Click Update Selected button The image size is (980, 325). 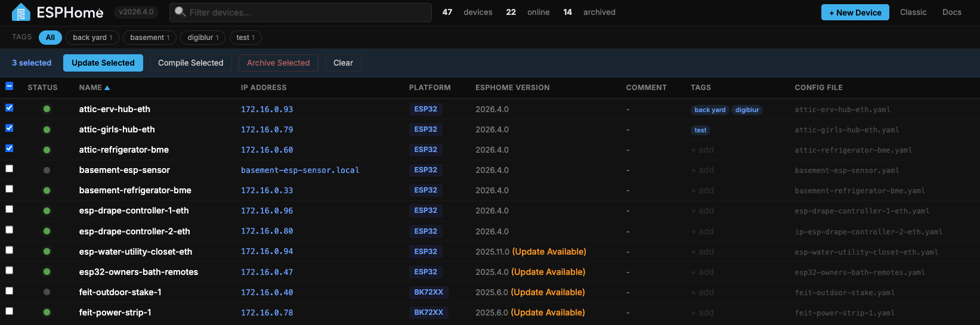[103, 63]
